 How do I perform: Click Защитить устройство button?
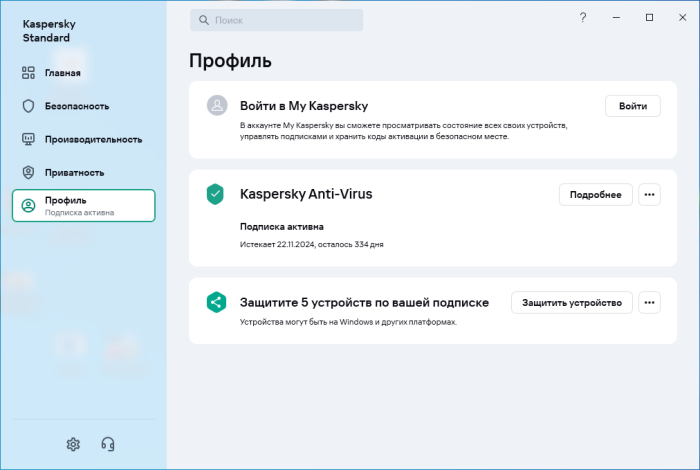click(572, 303)
